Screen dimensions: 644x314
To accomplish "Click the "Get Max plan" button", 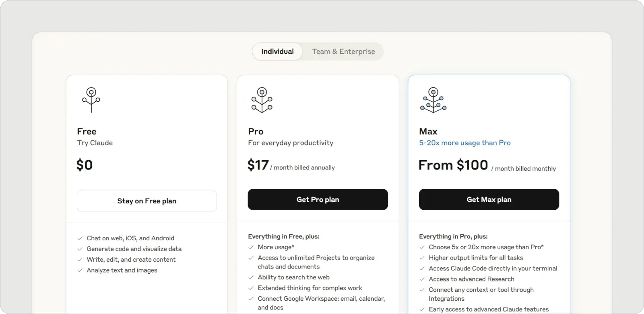I will tap(489, 199).
